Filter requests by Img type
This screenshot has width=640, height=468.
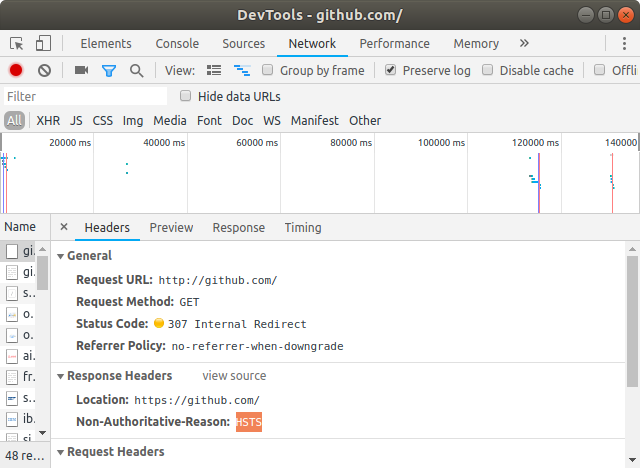(x=133, y=120)
